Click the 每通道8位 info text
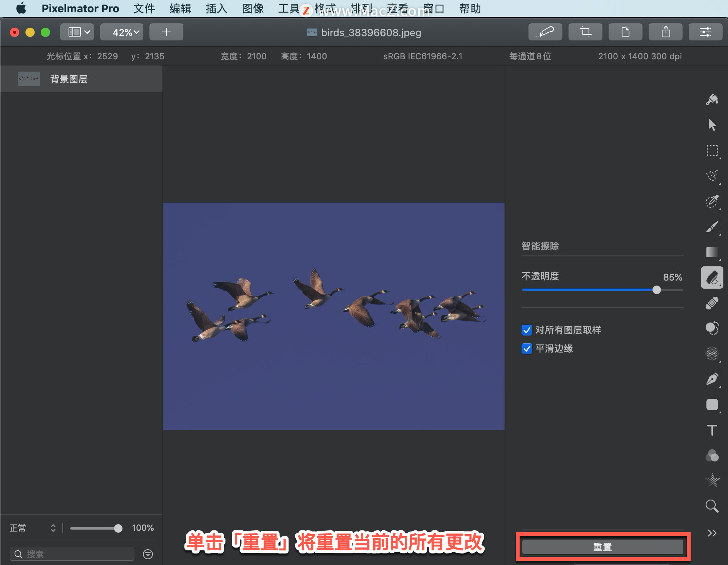The image size is (728, 565). click(530, 56)
